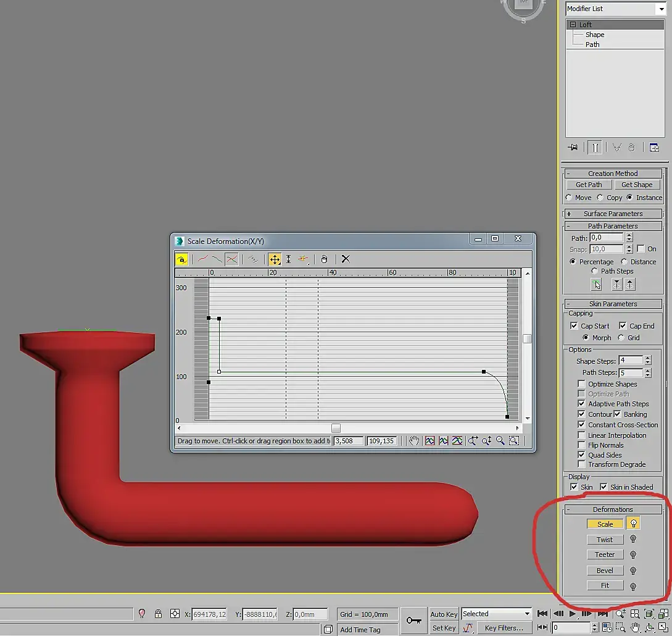Select the Zoom Region tool in deformation window

pyautogui.click(x=514, y=441)
